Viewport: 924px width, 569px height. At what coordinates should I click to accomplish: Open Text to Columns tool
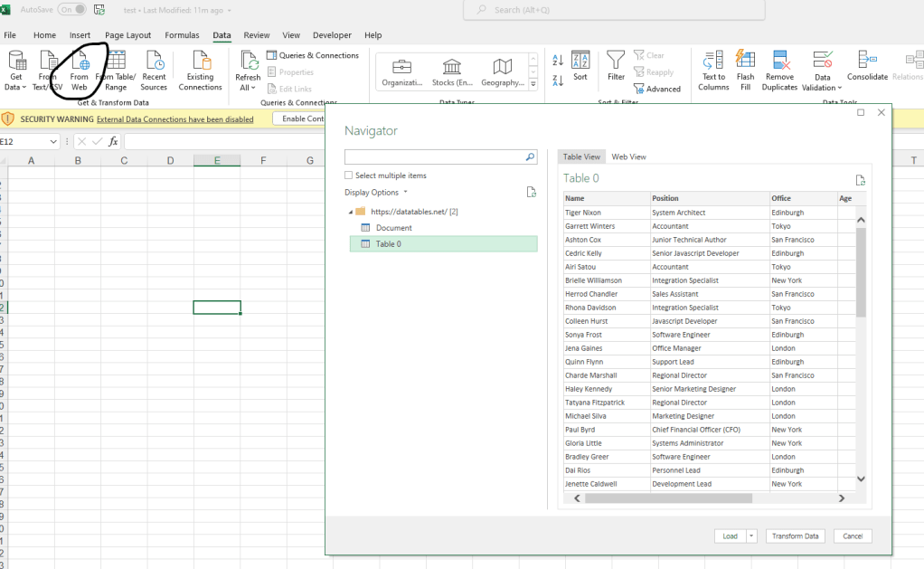713,71
